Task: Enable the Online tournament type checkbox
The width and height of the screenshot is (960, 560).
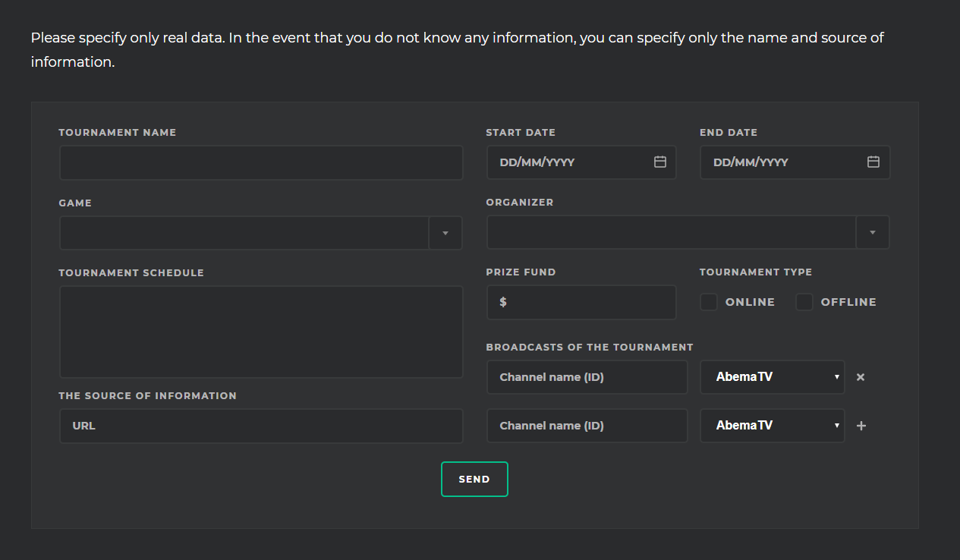Action: (x=708, y=302)
